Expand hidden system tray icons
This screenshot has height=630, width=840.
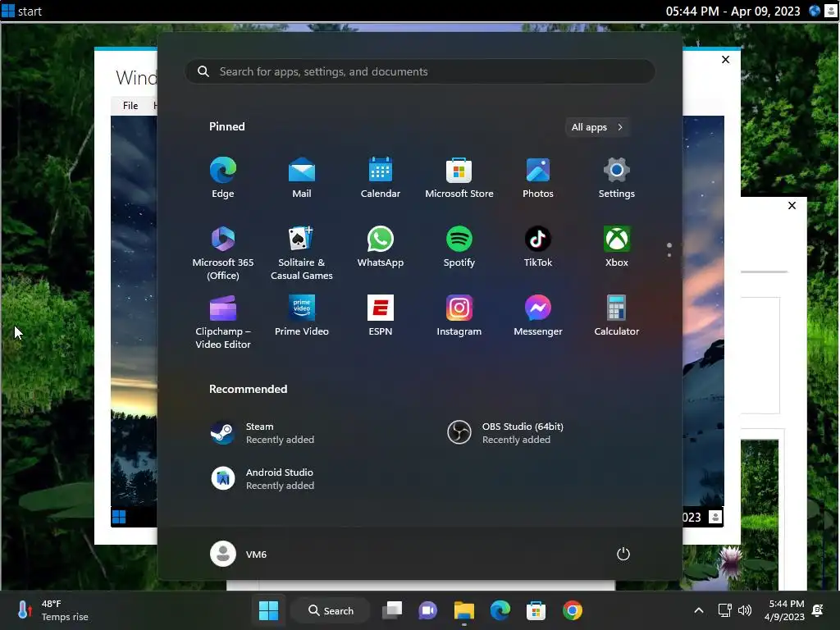pos(699,610)
